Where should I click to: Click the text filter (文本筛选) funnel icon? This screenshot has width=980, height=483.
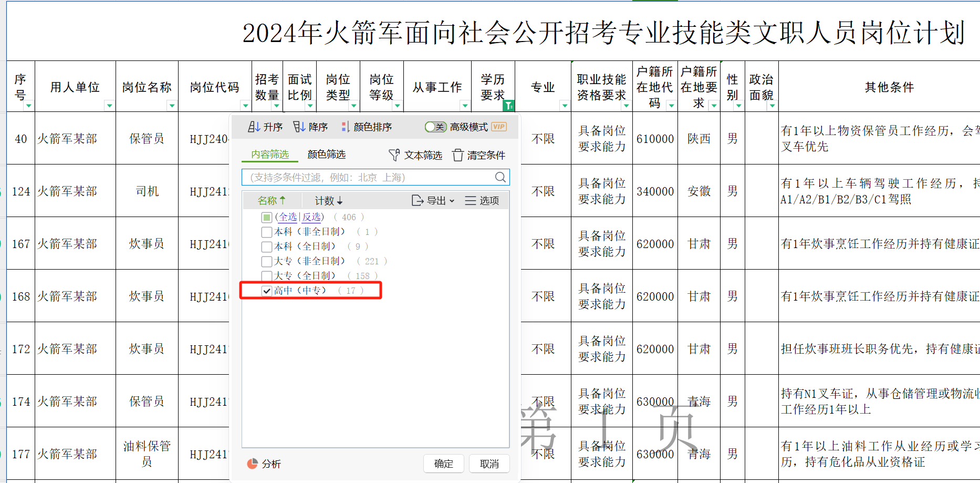(394, 155)
